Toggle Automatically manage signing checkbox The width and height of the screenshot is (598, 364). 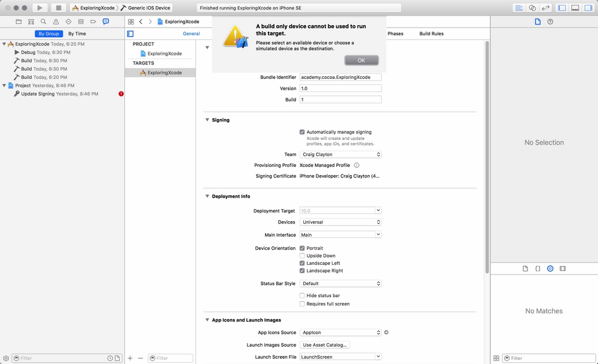point(302,132)
